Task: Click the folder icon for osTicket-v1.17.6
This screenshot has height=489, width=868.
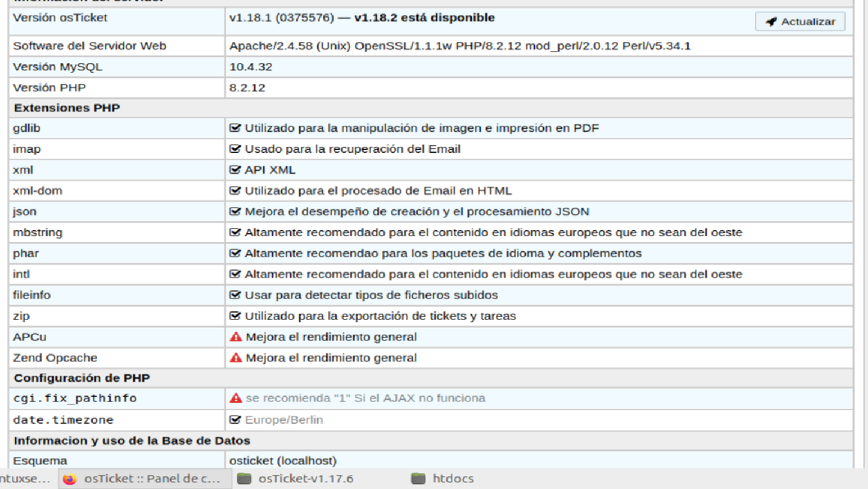Action: (244, 479)
